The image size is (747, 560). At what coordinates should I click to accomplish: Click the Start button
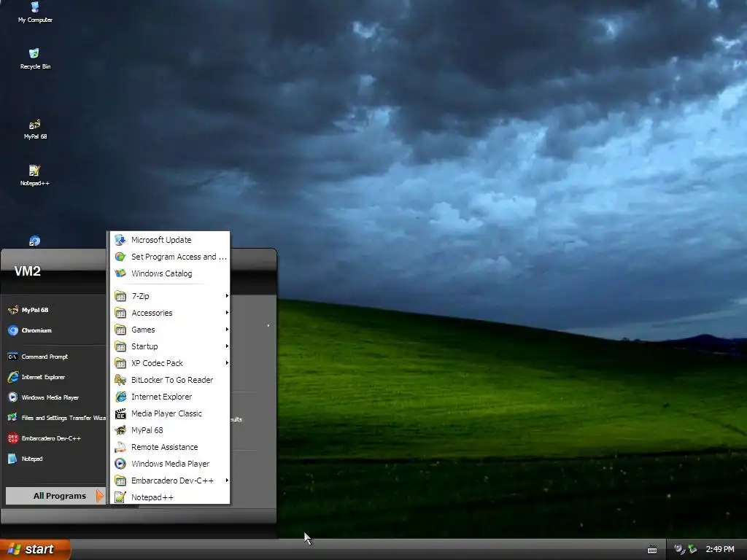[x=35, y=550]
